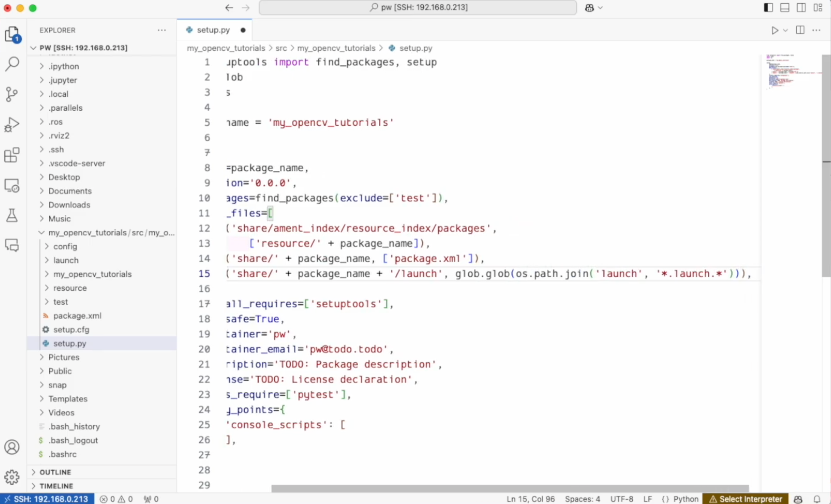Open Remote Explorer view
Image resolution: width=831 pixels, height=504 pixels.
[x=12, y=186]
